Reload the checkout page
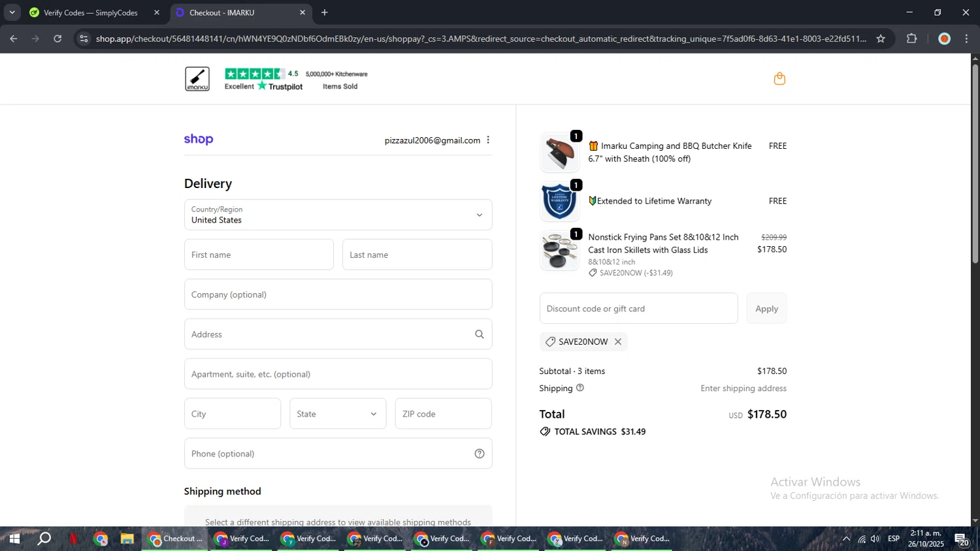This screenshot has height=551, width=980. click(x=57, y=39)
